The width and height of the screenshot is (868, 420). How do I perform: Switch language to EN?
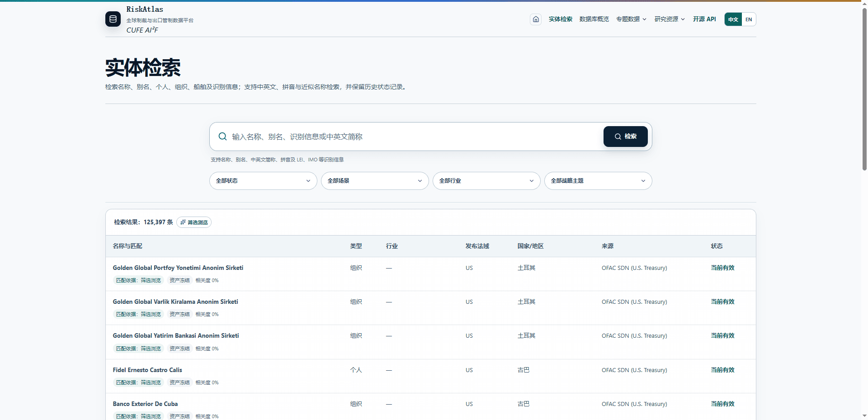tap(749, 19)
